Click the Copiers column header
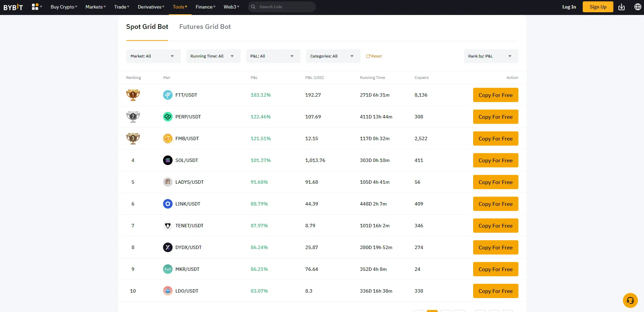644x312 pixels. pos(421,78)
